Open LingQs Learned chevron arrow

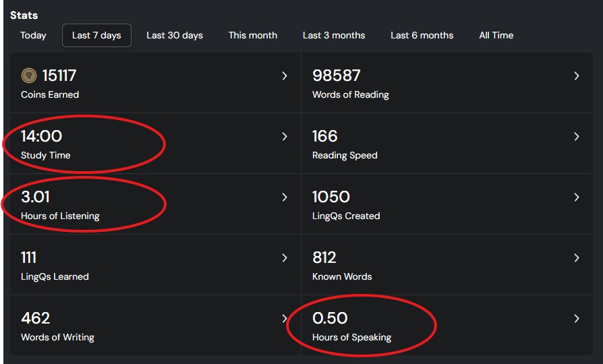click(285, 258)
